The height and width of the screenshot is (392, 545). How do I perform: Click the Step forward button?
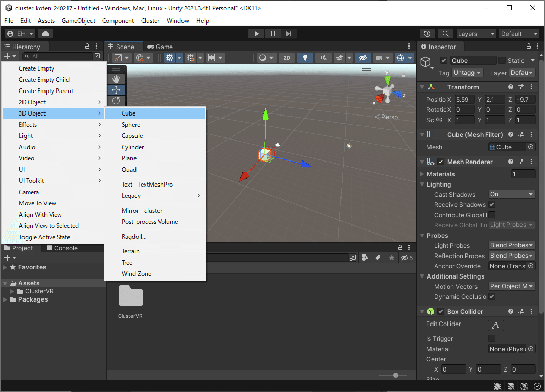point(289,34)
